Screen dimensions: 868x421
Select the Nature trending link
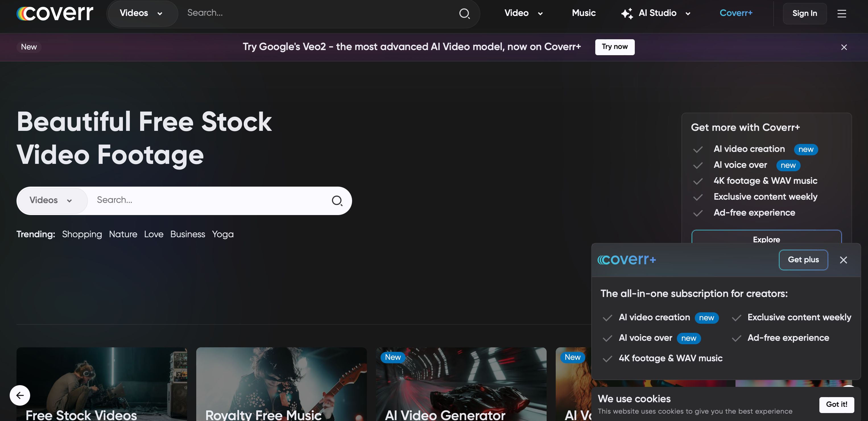pos(123,234)
